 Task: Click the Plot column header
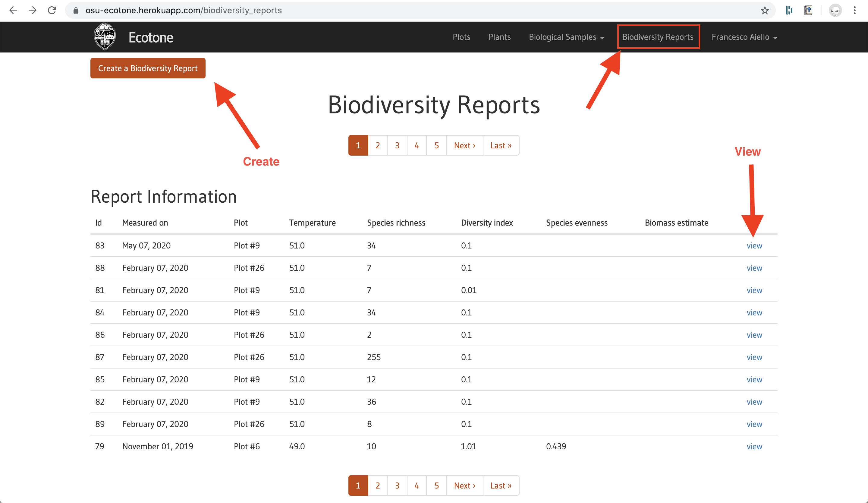tap(241, 223)
